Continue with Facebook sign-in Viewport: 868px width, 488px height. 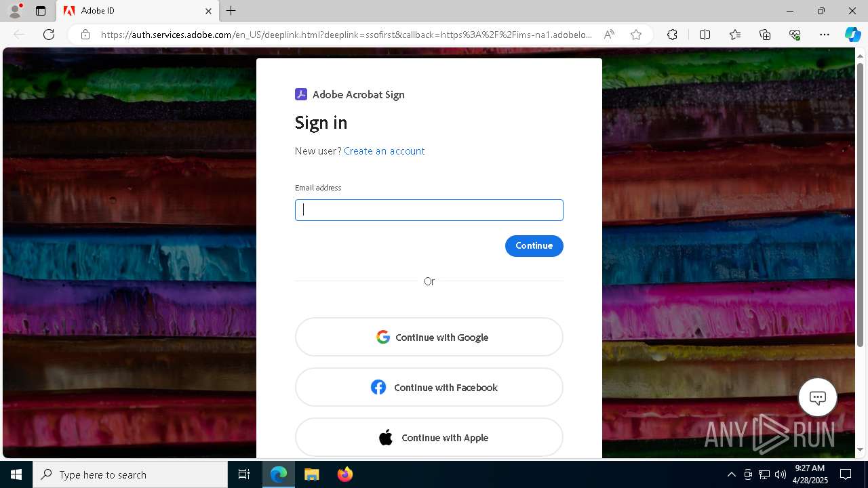tap(429, 387)
